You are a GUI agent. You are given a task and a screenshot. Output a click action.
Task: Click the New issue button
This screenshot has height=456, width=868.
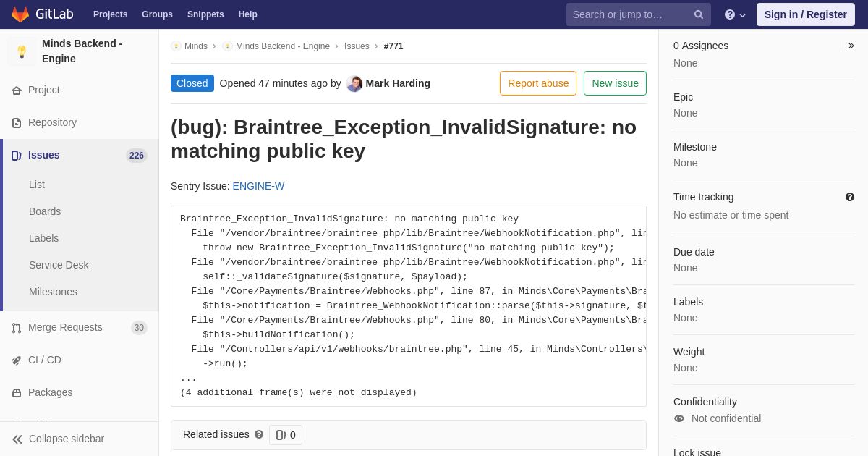615,83
